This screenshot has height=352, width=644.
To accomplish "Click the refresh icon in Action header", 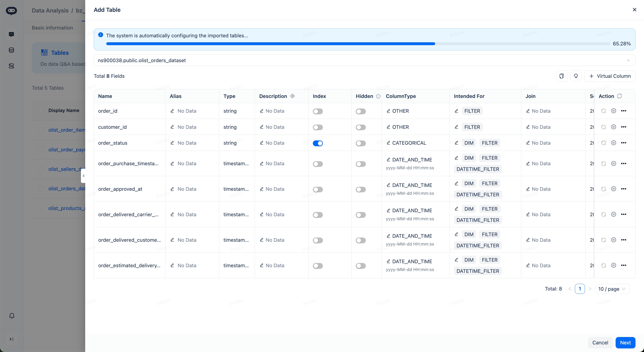I will pyautogui.click(x=619, y=96).
